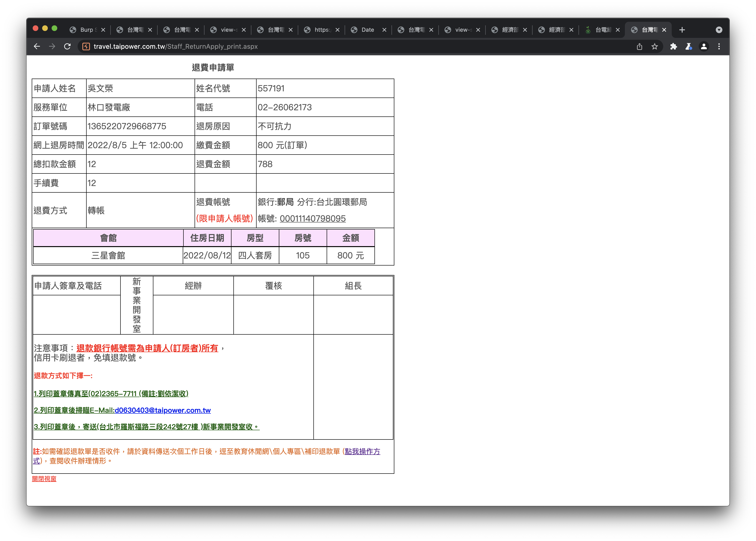Image resolution: width=756 pixels, height=541 pixels.
Task: Click the account number 00011140798095
Action: (312, 218)
